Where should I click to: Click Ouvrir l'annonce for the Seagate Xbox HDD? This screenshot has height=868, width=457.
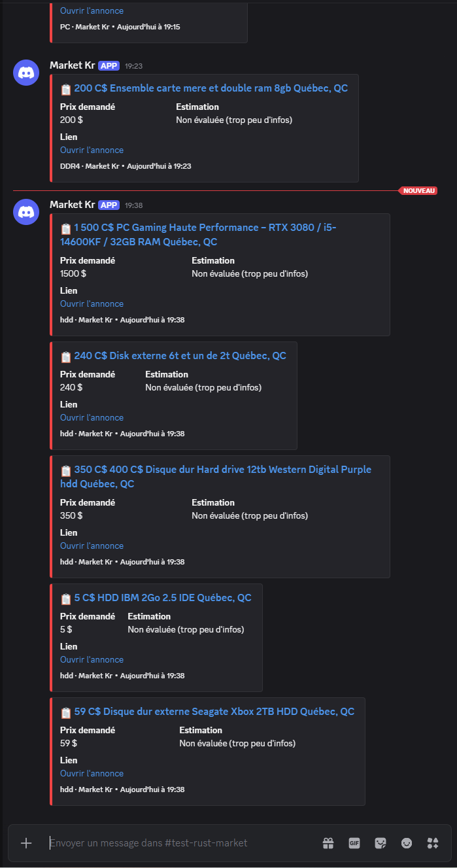(92, 773)
